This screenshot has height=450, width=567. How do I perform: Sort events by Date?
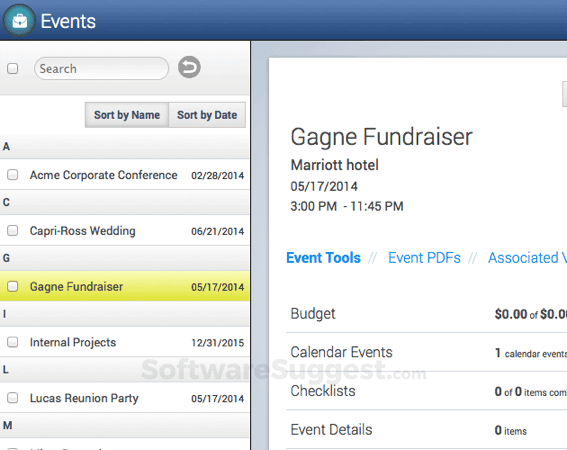click(x=207, y=115)
